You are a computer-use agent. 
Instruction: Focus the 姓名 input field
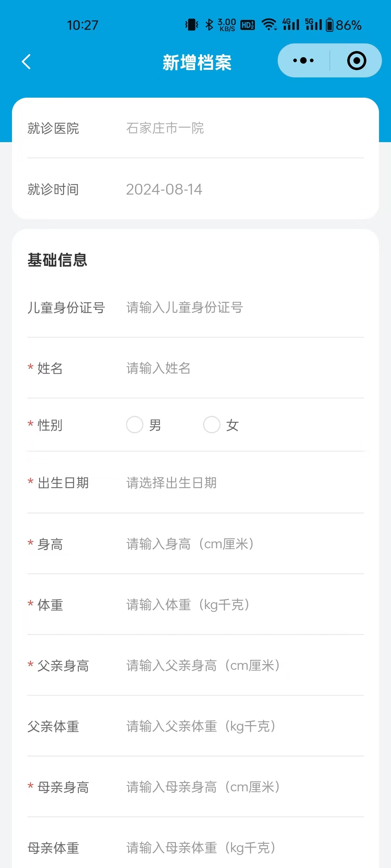click(245, 368)
